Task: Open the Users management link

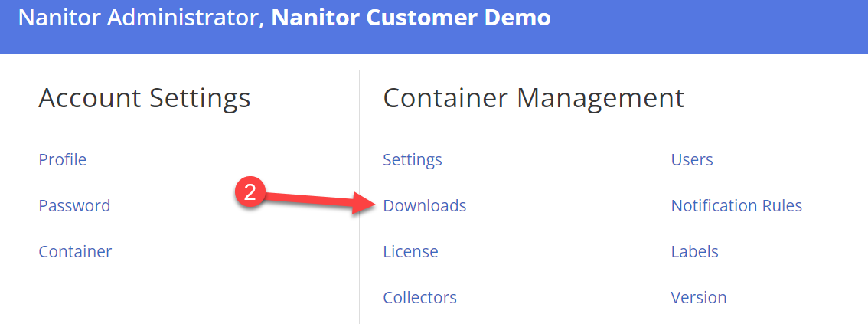Action: [x=691, y=159]
